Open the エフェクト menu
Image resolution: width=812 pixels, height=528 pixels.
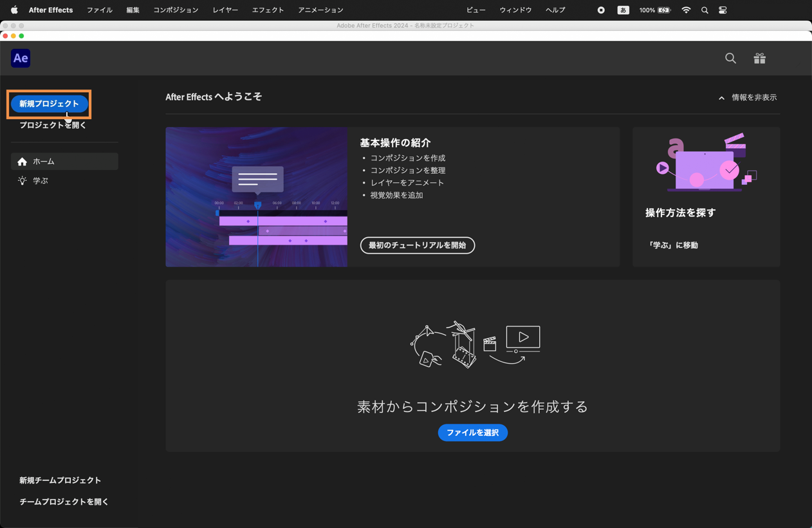268,10
